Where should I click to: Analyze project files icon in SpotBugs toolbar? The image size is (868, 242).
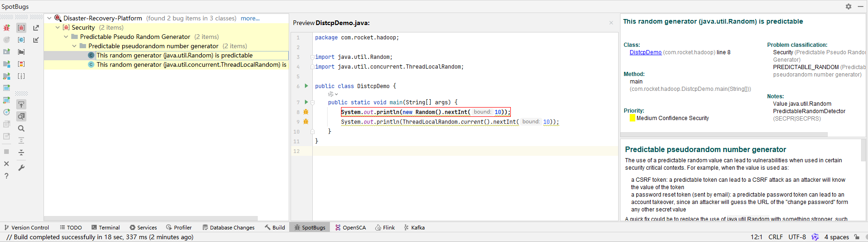click(x=6, y=76)
